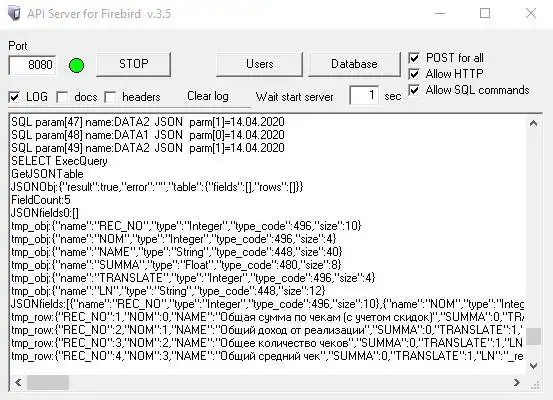This screenshot has height=400, width=553.
Task: Click the vertical scrollbar thumb
Action: point(533,336)
